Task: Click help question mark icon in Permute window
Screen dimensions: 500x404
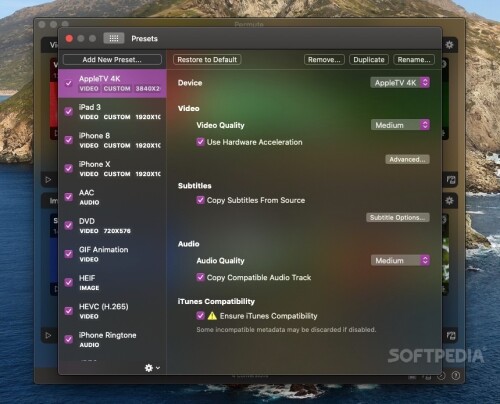Action: point(456,376)
